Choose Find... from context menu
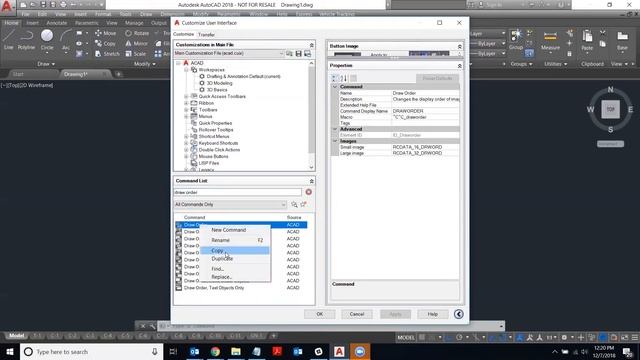Viewport: 640px width, 360px height. tap(235, 269)
